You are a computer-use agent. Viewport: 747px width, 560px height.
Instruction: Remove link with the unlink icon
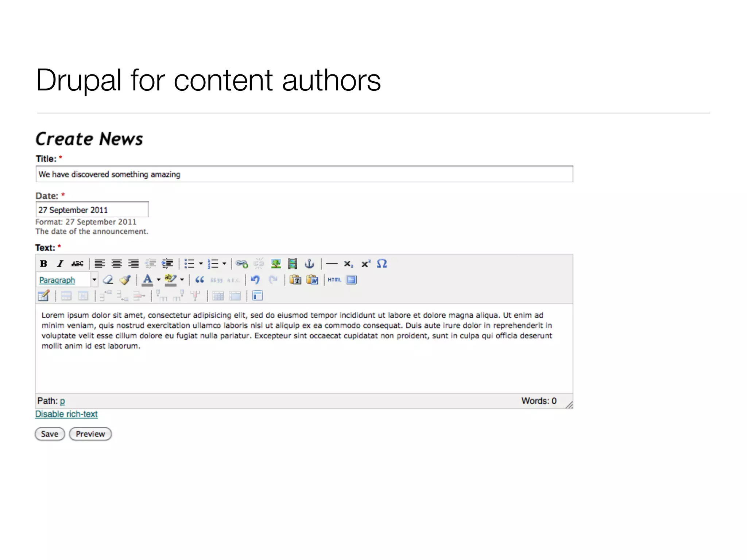[259, 264]
